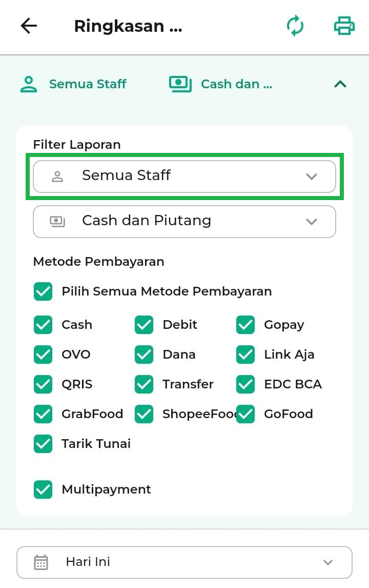Disable the Gopay checkbox
Image resolution: width=369 pixels, height=588 pixels.
pyautogui.click(x=246, y=325)
